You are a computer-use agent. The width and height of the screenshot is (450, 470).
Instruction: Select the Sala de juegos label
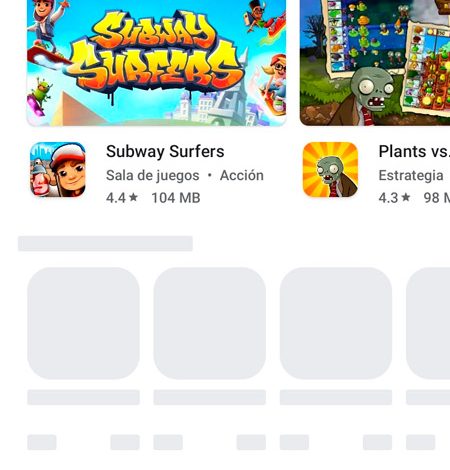coord(153,176)
